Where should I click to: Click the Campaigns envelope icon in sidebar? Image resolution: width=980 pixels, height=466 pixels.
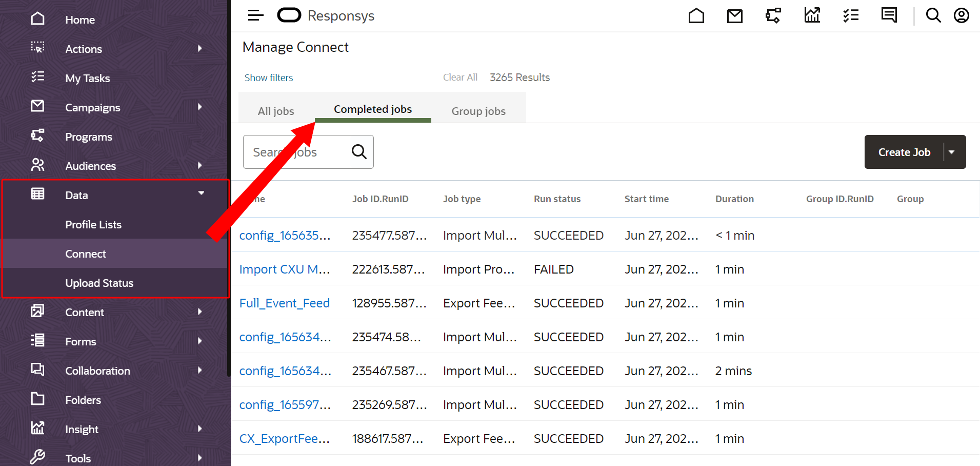pos(37,106)
